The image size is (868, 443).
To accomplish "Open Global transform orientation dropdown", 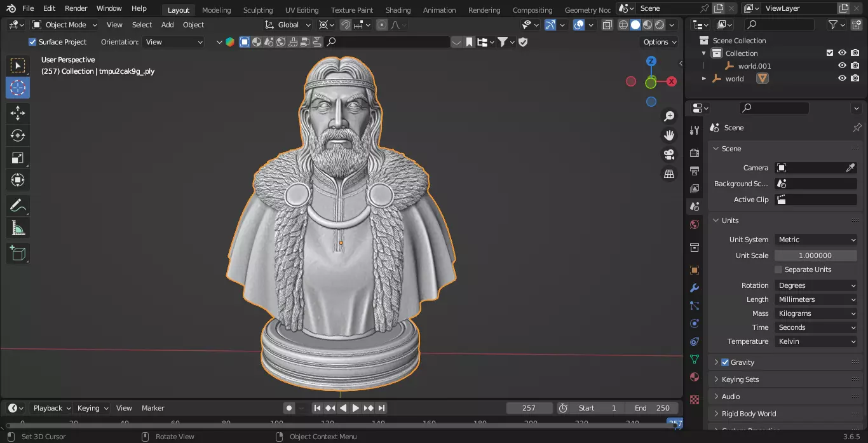I will pyautogui.click(x=288, y=25).
